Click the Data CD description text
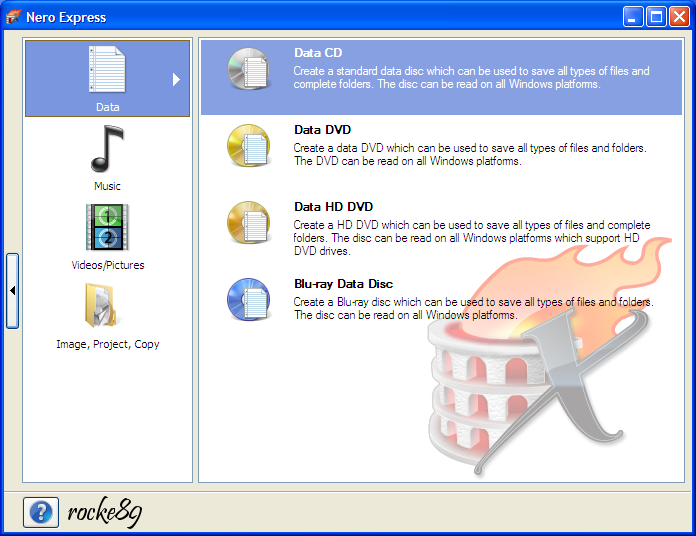696x536 pixels. (471, 78)
